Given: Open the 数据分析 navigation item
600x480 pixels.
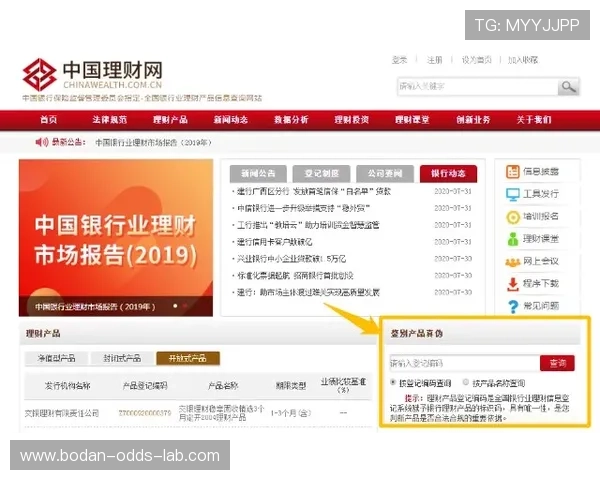Looking at the screenshot, I should click(291, 120).
